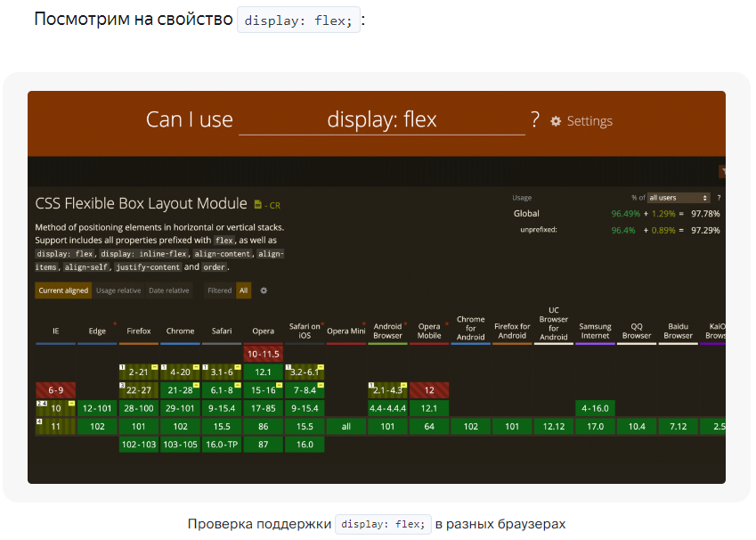The height and width of the screenshot is (540, 756).
Task: Select Safari on iOS 3.2-6.1 cell
Action: pos(305,372)
